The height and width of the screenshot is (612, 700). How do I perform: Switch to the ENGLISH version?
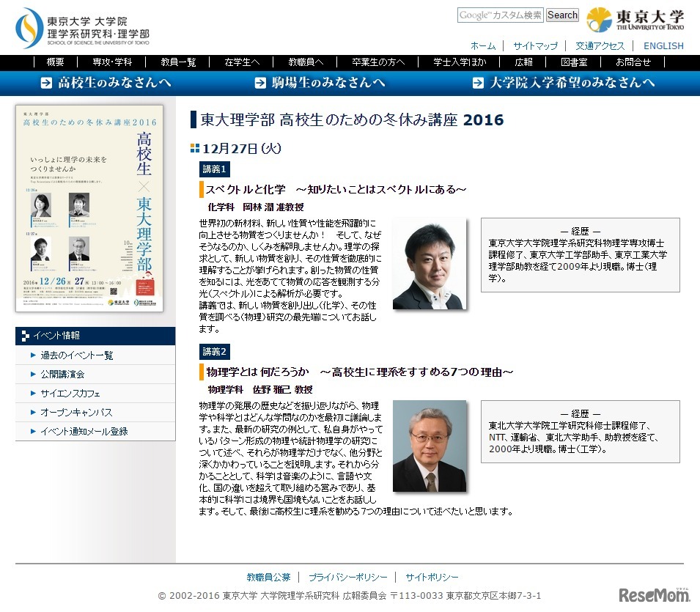pos(663,45)
